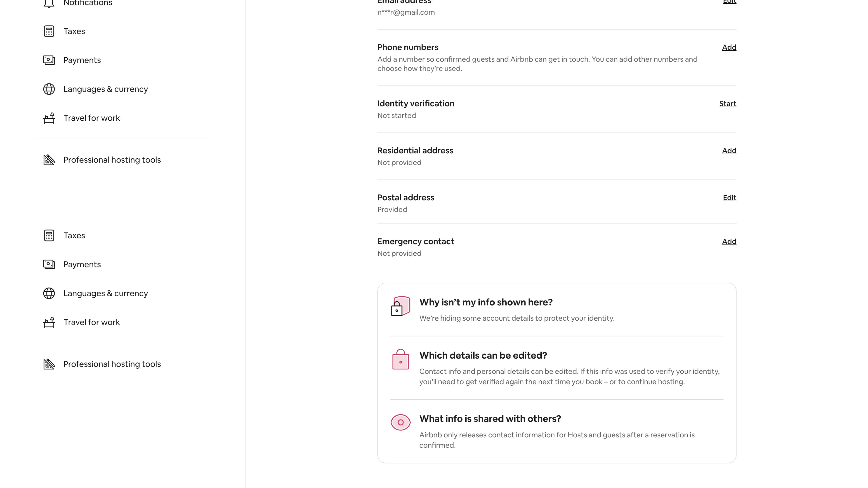This screenshot has width=868, height=488.
Task: Click the masked email n***r@gmail.com
Action: [406, 12]
